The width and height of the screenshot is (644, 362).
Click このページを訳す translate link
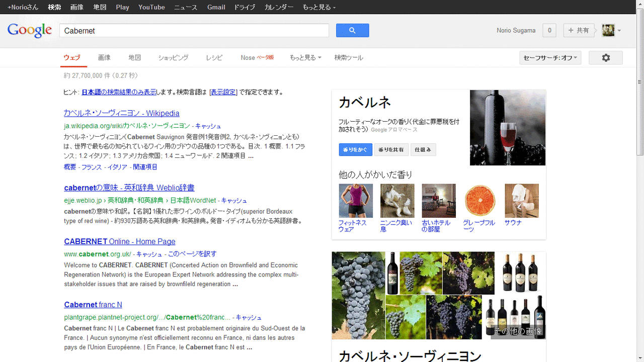(192, 254)
